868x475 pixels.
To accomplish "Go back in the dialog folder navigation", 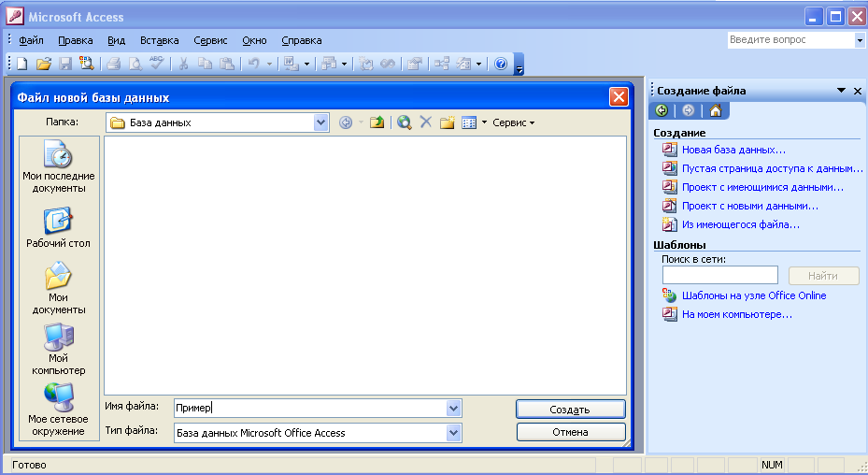I will point(346,122).
